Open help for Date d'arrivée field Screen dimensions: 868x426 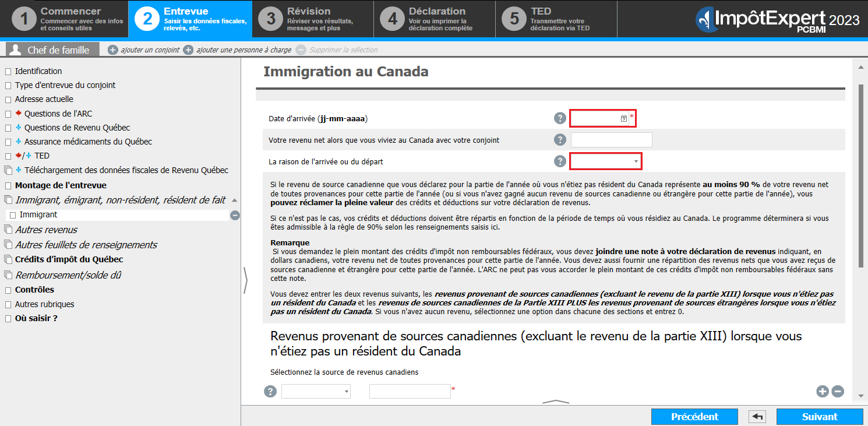point(560,118)
